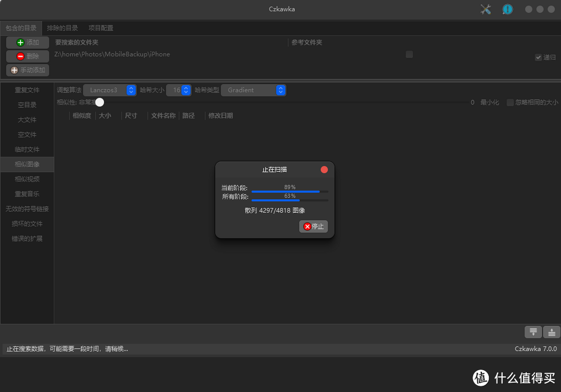
Task: Click the red dot closing scan dialog
Action: (x=324, y=170)
